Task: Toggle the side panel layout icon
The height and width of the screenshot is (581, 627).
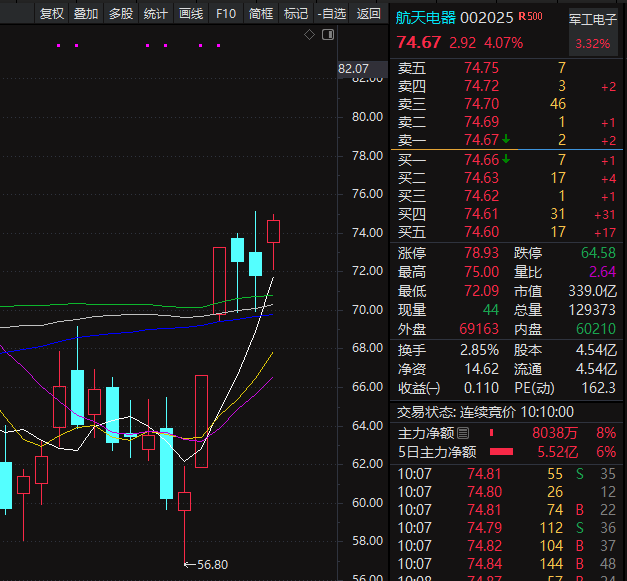Action: coord(328,35)
